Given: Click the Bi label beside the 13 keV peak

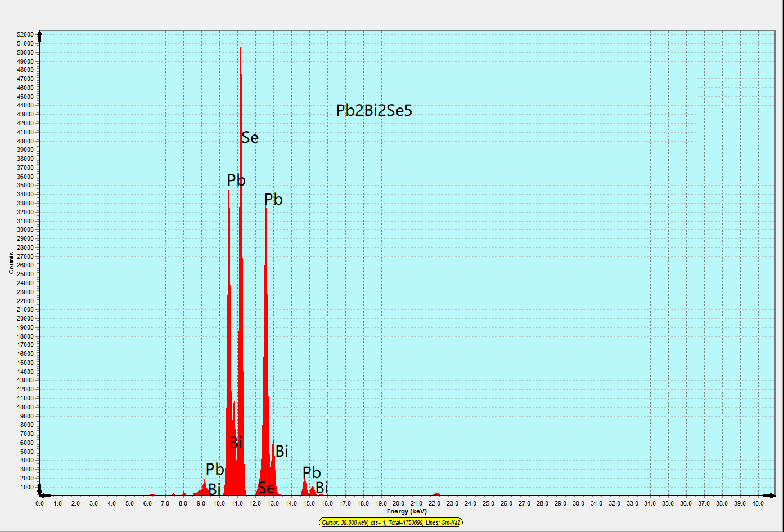Looking at the screenshot, I should 282,451.
